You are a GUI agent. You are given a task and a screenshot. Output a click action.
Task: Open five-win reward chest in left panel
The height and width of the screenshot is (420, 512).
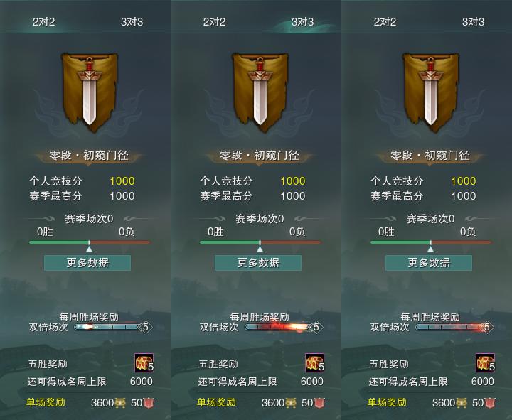pyautogui.click(x=144, y=363)
